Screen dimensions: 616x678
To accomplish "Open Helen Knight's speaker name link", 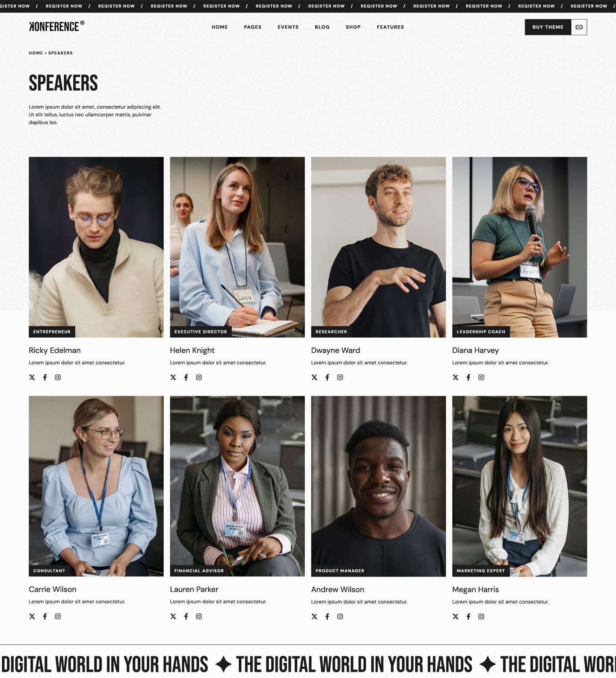I will click(192, 350).
